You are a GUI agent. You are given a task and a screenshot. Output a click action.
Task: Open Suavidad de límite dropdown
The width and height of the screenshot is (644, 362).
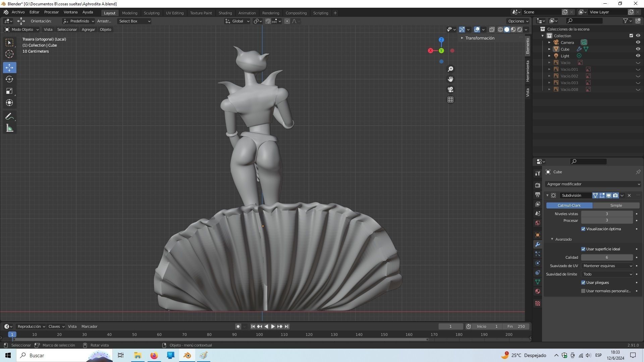[607, 274]
